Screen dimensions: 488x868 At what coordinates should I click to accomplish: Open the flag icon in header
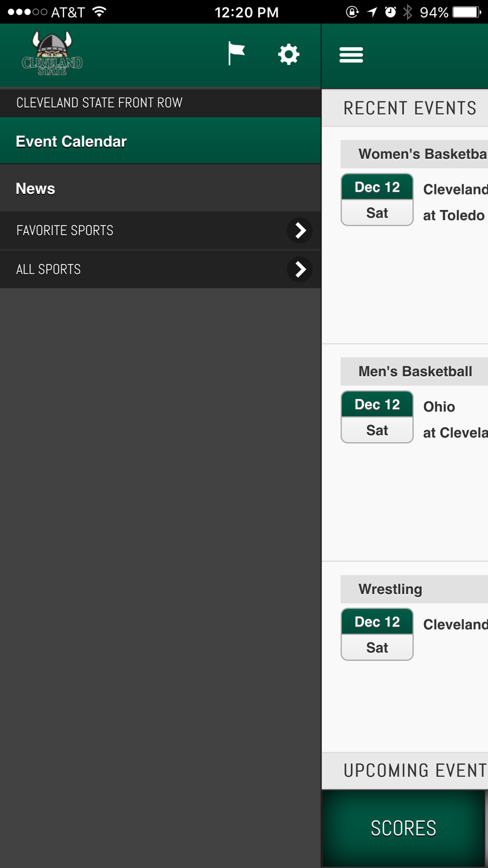pyautogui.click(x=236, y=54)
